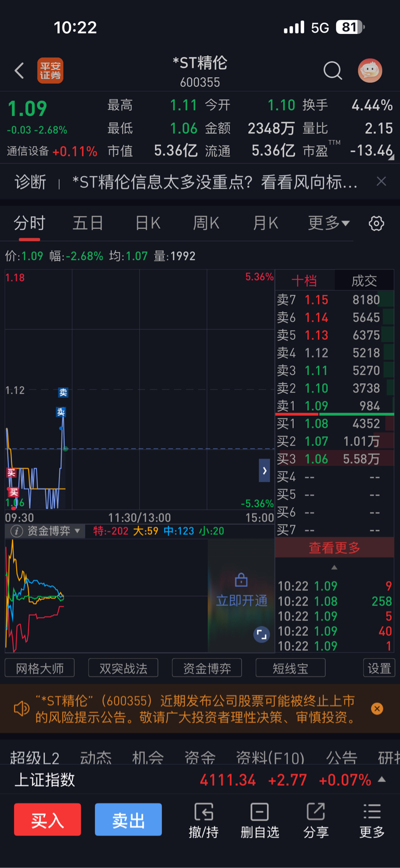Image resolution: width=400 pixels, height=868 pixels.
Task: Open the 动态 tab
Action: tap(95, 757)
